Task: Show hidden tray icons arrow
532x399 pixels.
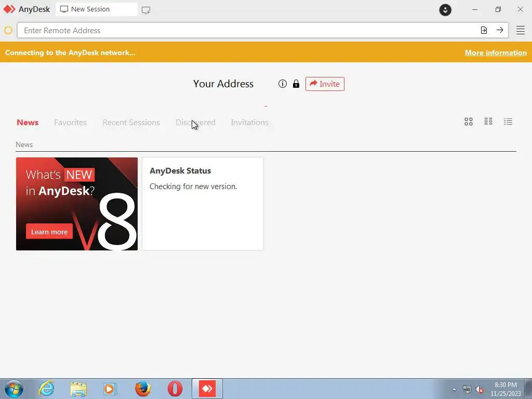Action: tap(454, 389)
